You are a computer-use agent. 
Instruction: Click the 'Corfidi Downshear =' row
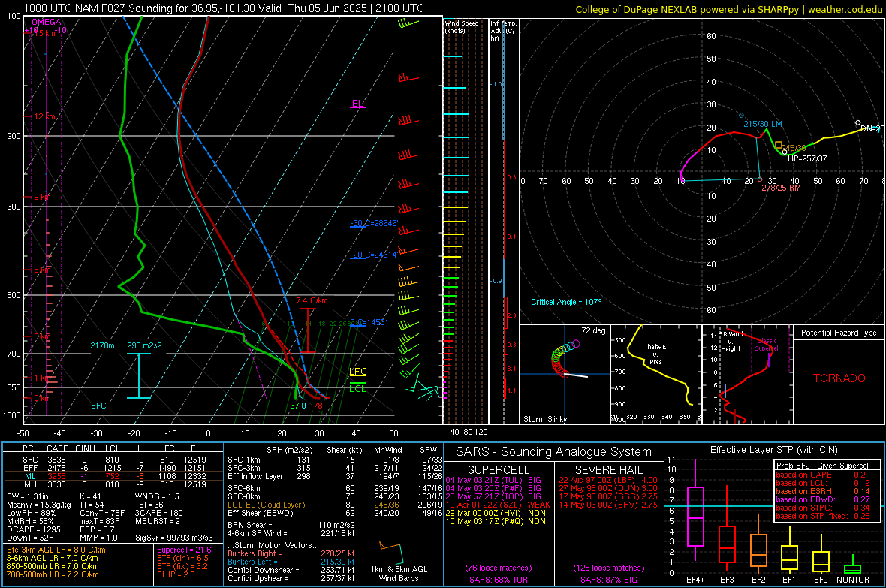[291, 570]
